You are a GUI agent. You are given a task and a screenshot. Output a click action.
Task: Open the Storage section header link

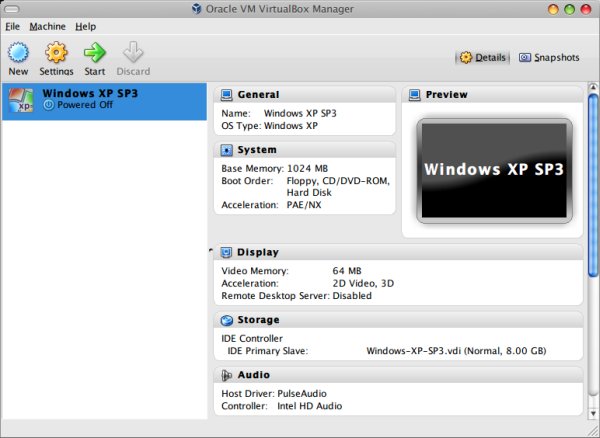[257, 321]
